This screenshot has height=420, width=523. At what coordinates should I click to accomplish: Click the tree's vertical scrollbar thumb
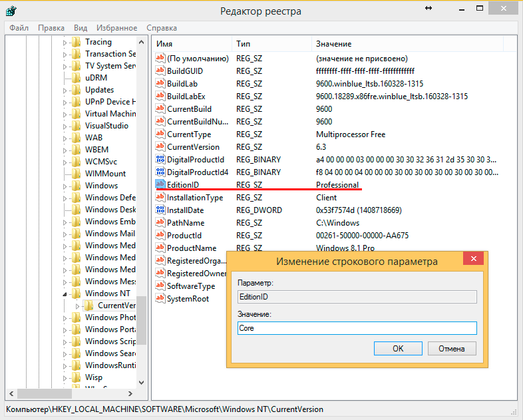[142, 320]
